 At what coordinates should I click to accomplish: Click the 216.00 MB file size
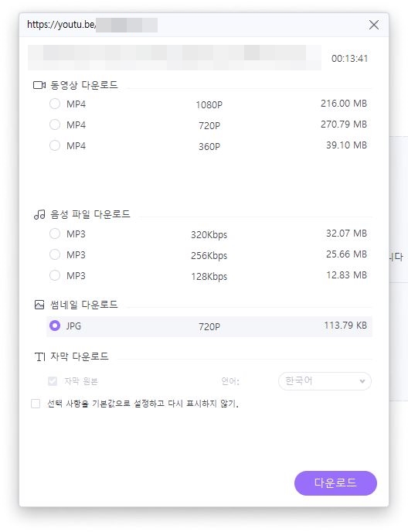pos(344,104)
